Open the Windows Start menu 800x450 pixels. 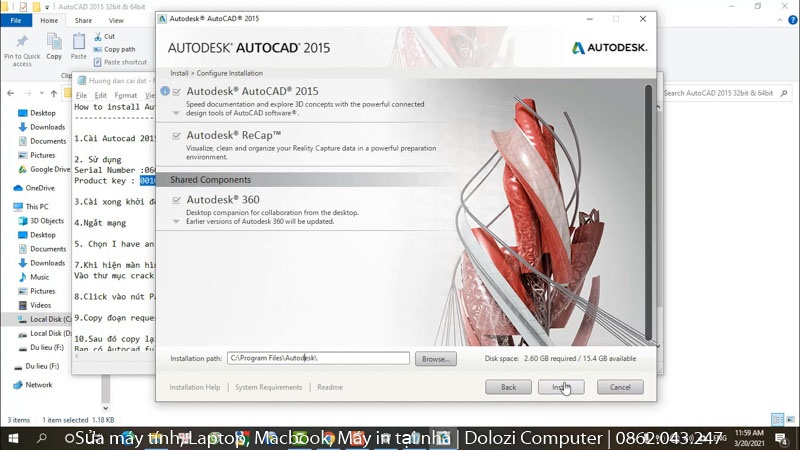tap(13, 438)
